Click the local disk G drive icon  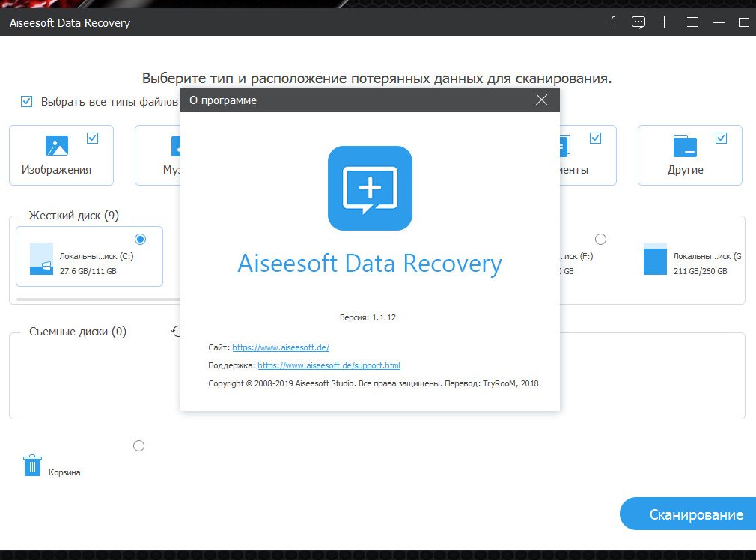tap(655, 259)
